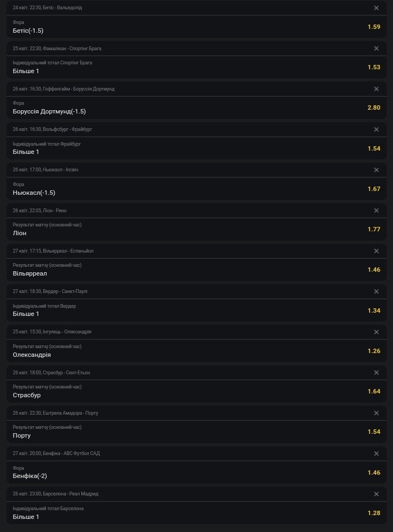This screenshot has width=393, height=532.
Task: Select the Страсбур match result row
Action: [196, 391]
